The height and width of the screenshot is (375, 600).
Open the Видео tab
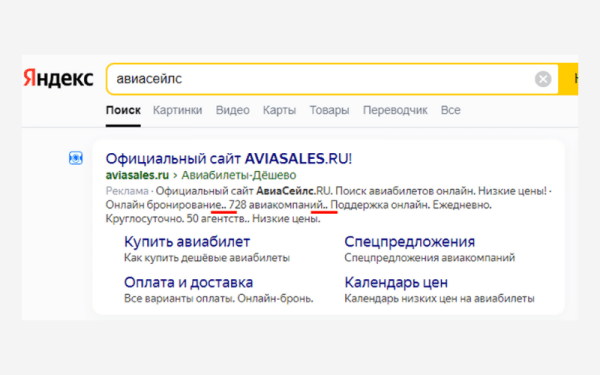233,110
